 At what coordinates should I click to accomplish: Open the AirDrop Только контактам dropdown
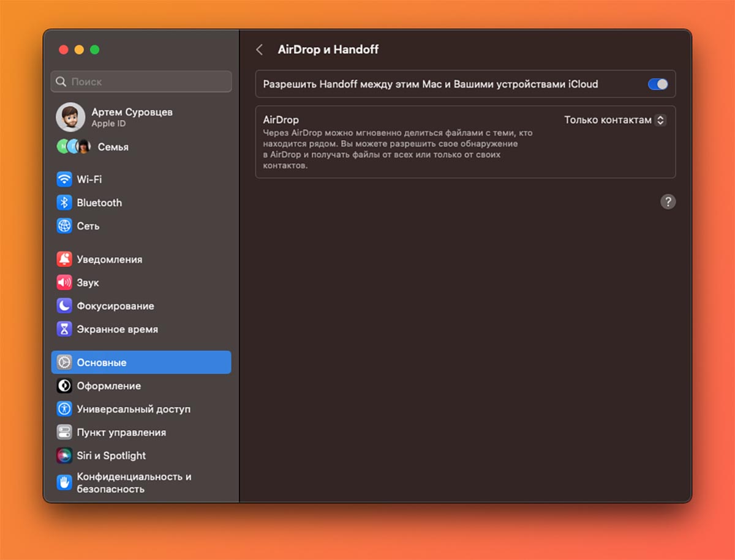[615, 120]
